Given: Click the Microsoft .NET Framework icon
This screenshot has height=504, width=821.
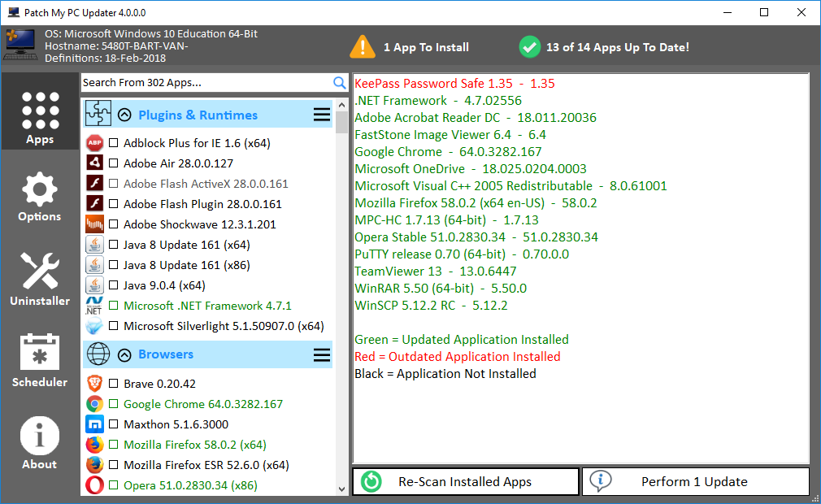Looking at the screenshot, I should (95, 306).
